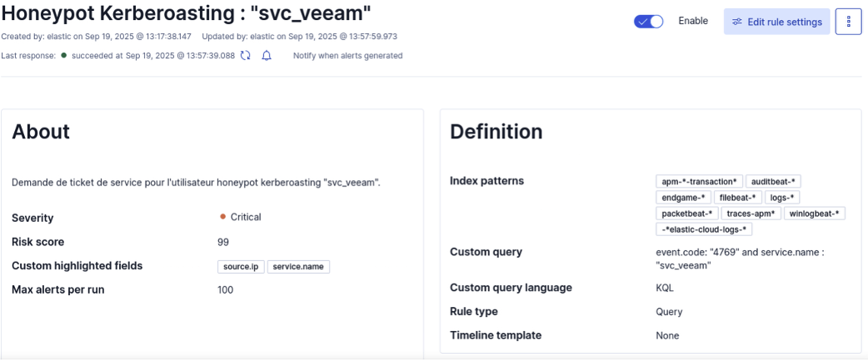Open the three-dot more actions menu

tap(848, 22)
